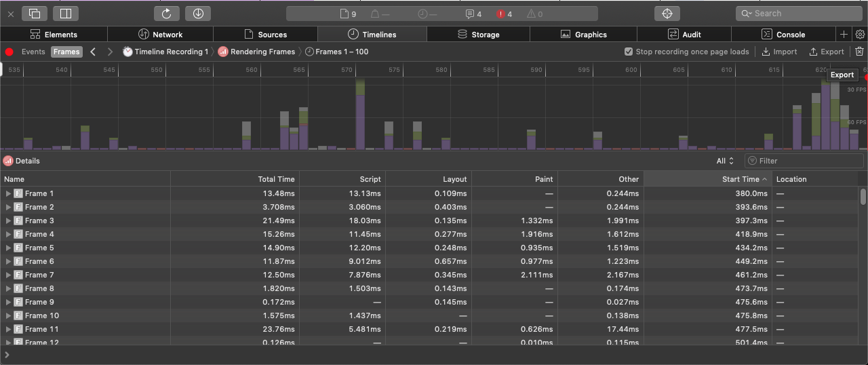Screen dimensions: 868x365
Task: Expand Frame 8 row
Action: point(8,288)
